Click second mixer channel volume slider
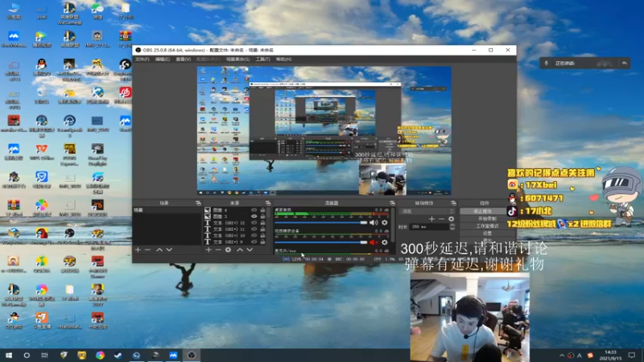 pyautogui.click(x=320, y=242)
